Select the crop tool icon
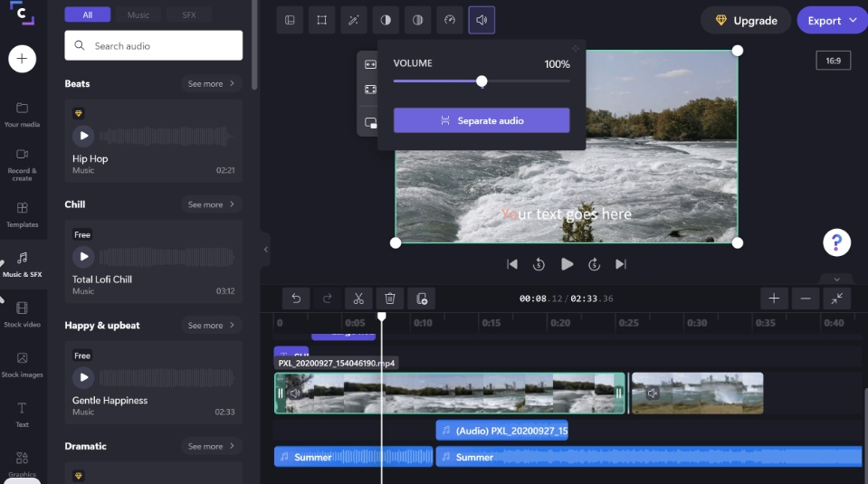 [321, 21]
